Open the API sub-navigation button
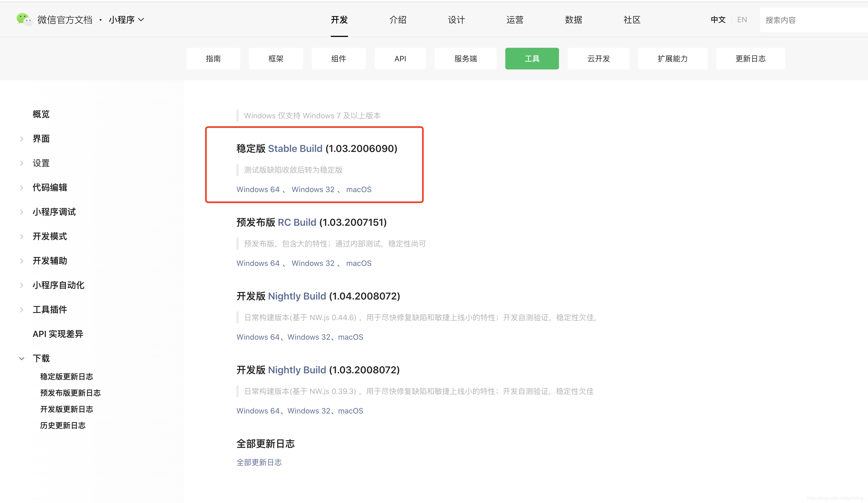Viewport: 868px width, 503px height. [400, 59]
